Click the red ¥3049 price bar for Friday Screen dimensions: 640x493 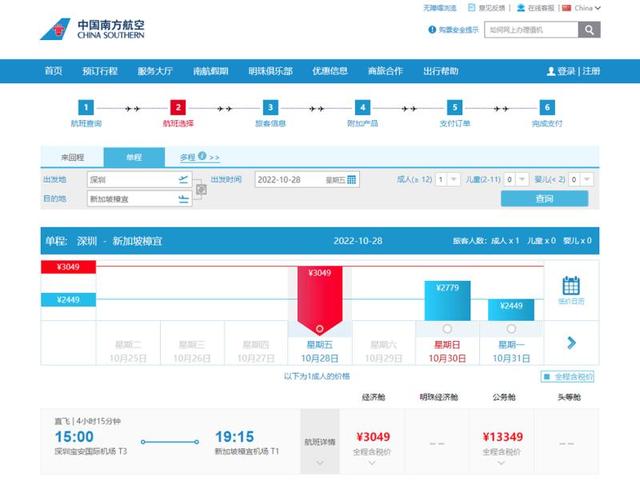pos(320,300)
